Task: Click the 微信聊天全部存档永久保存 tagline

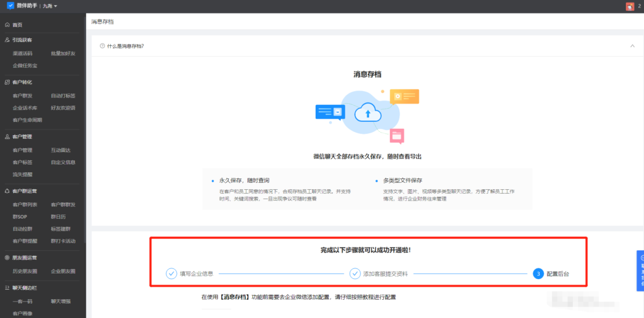Action: point(367,156)
